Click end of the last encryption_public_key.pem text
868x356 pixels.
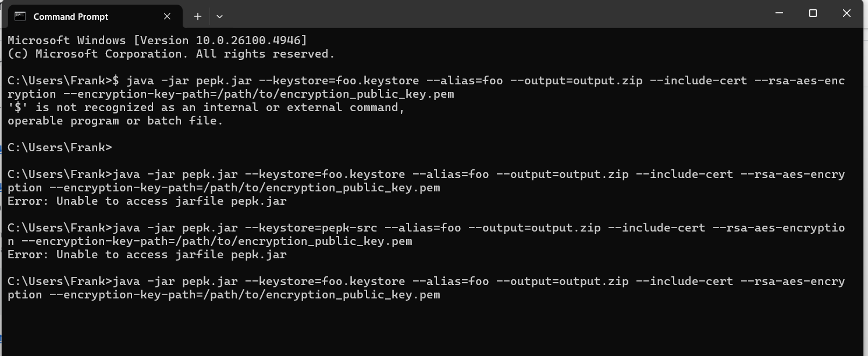[439, 295]
